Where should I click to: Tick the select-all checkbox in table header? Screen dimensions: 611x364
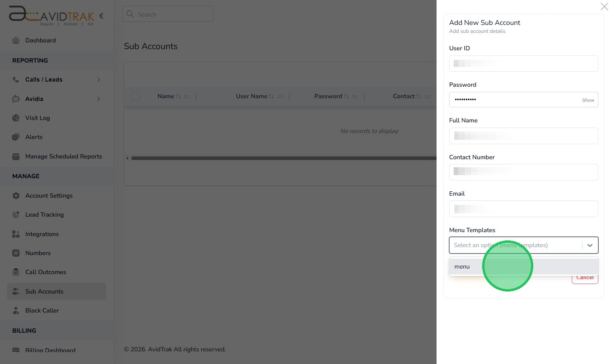tap(136, 96)
